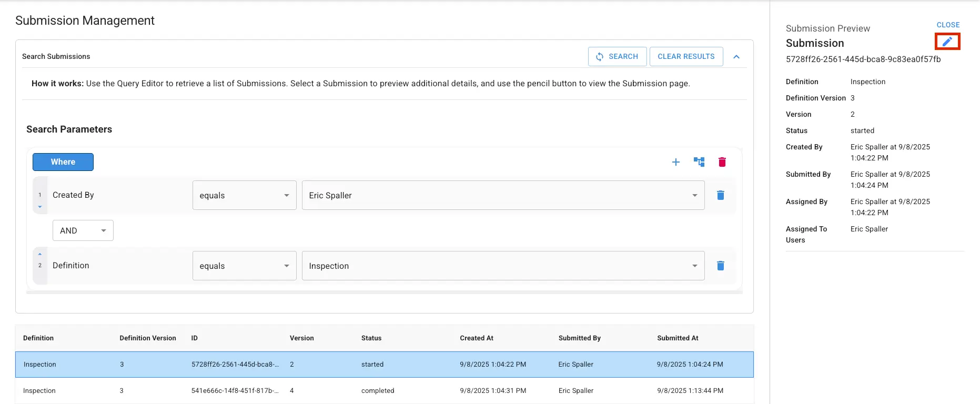Select the started Inspection submission row
This screenshot has width=980, height=404.
click(x=385, y=365)
